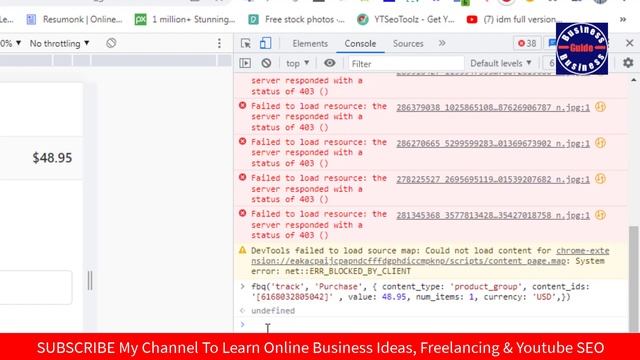Image resolution: width=640 pixels, height=360 pixels.
Task: Open Resumonk bookmark
Action: coord(74,19)
